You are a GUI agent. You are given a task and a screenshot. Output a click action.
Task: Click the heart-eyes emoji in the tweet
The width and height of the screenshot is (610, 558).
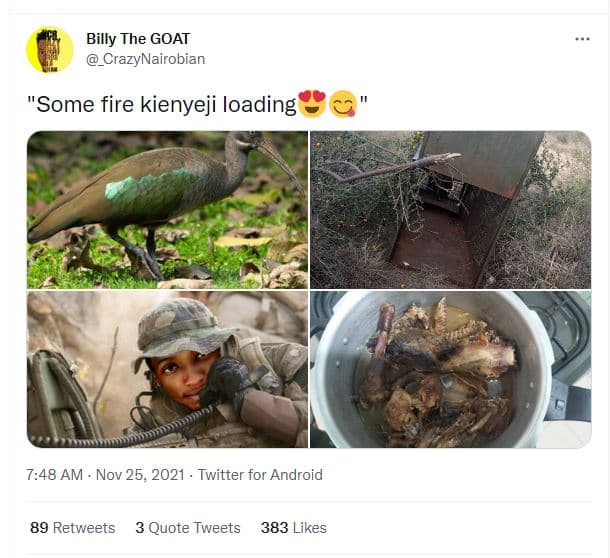tap(312, 104)
